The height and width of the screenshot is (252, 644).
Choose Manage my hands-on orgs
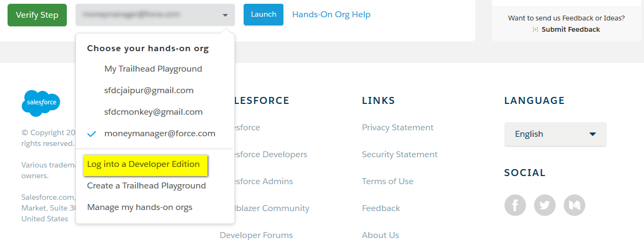coord(140,207)
